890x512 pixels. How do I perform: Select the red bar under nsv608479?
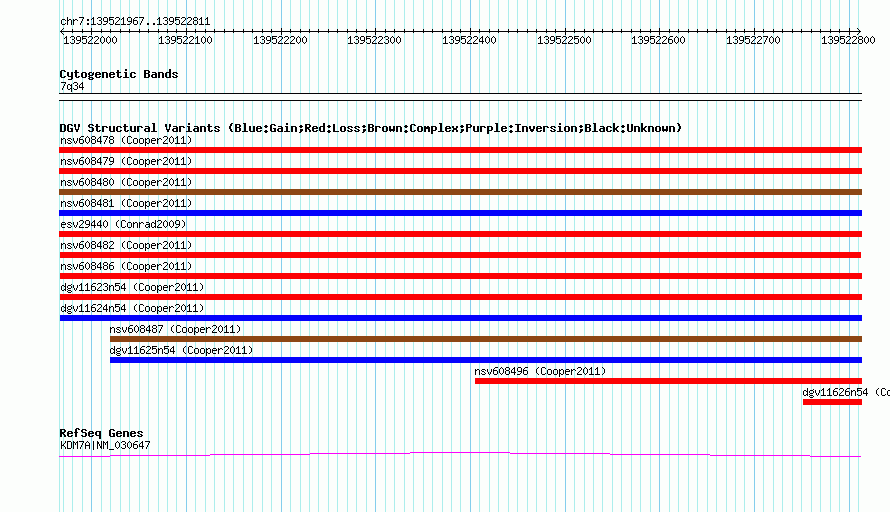460,171
